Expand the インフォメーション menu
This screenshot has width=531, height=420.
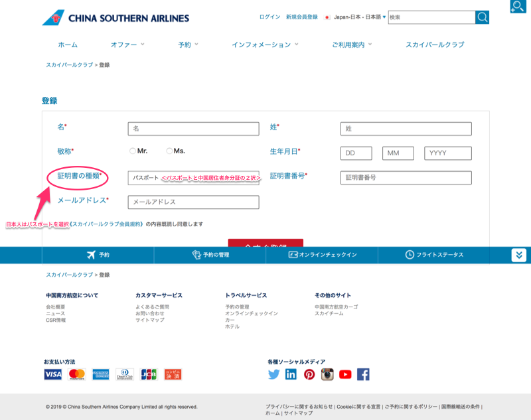click(x=265, y=44)
